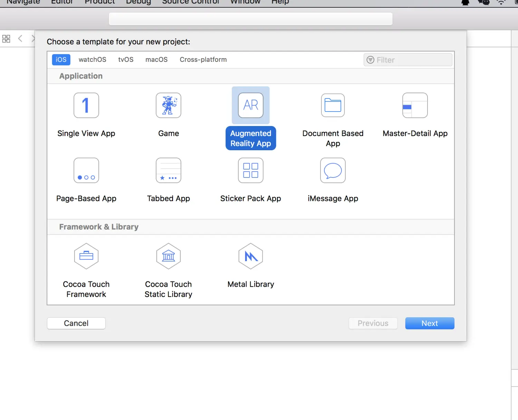Viewport: 518px width, 420px height.
Task: Open the related items grid icon
Action: pyautogui.click(x=6, y=39)
